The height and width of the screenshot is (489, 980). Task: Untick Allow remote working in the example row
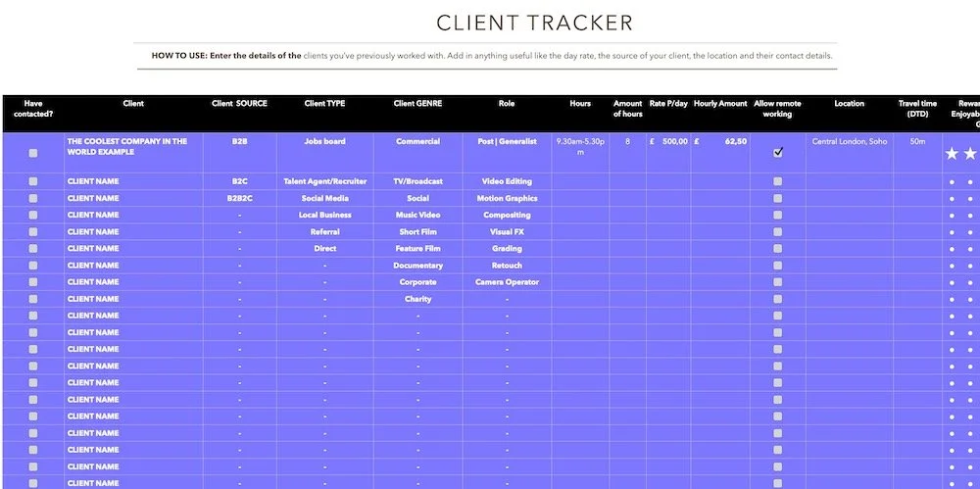(x=777, y=152)
